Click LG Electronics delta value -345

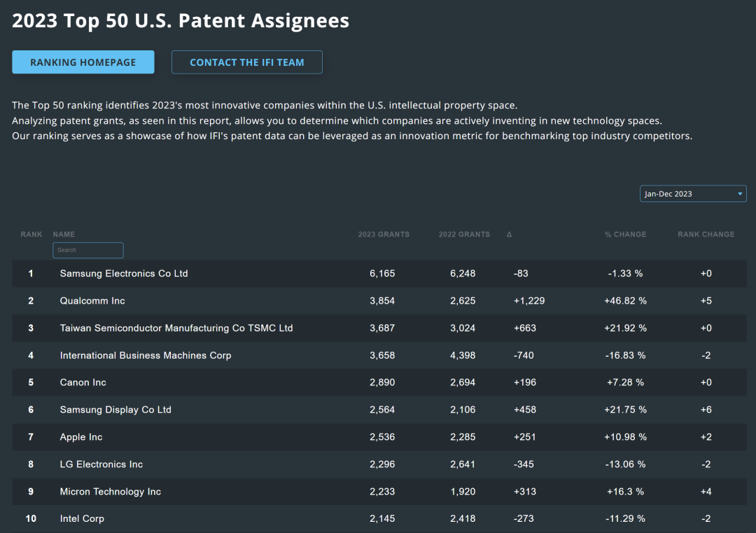[524, 464]
